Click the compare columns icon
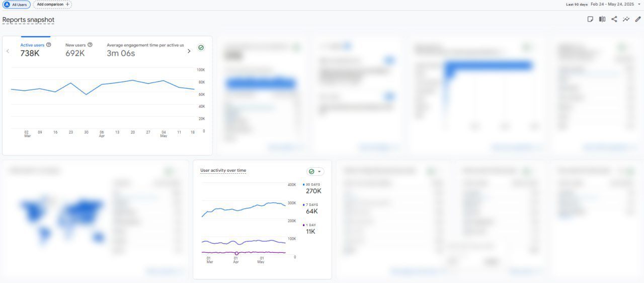 tap(602, 19)
